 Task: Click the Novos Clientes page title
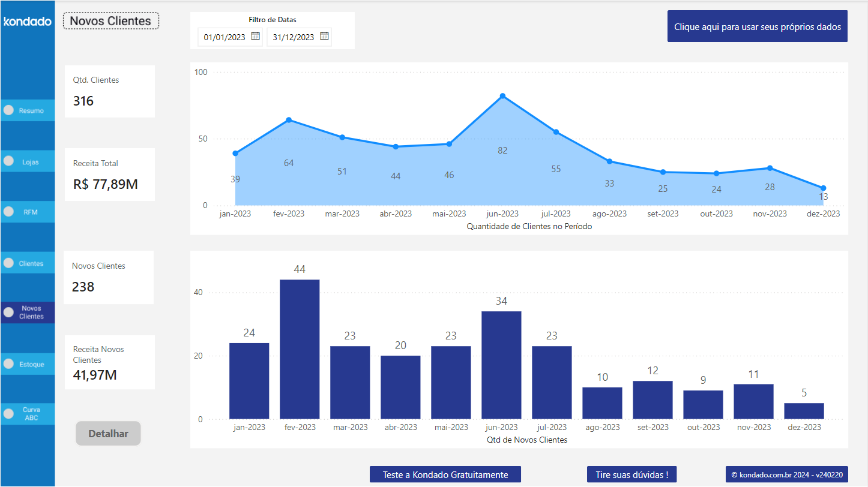click(x=110, y=20)
